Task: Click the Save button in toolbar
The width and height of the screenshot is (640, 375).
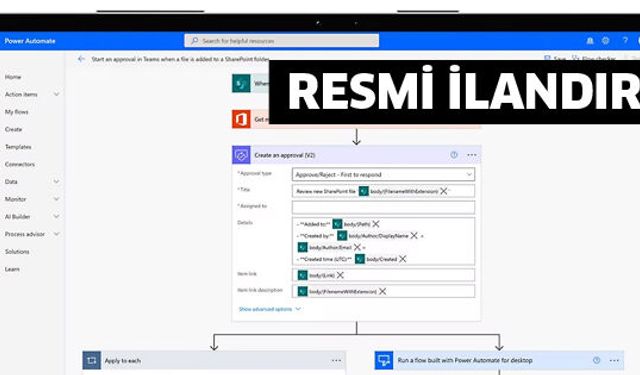Action: point(555,59)
